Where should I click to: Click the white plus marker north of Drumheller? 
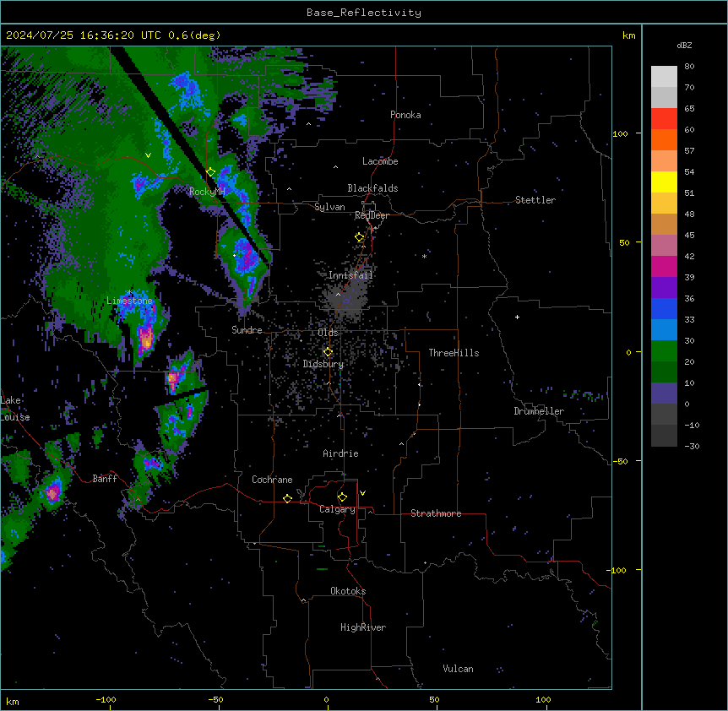[517, 317]
